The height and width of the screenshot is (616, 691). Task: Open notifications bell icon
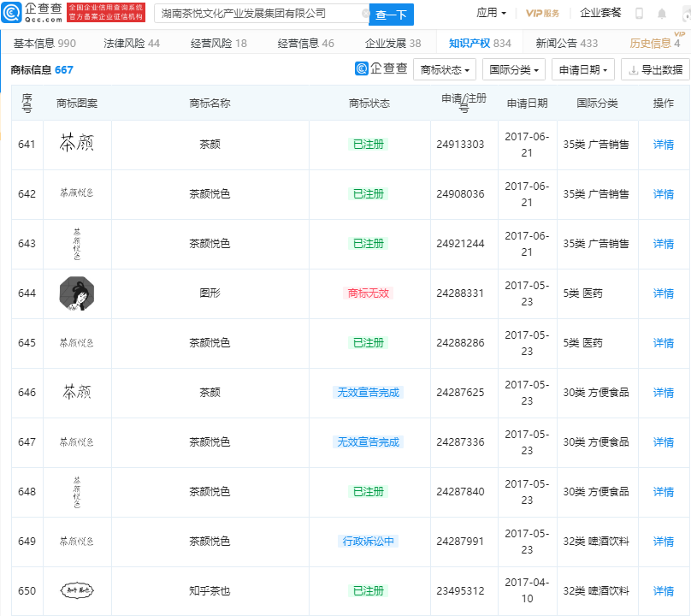pyautogui.click(x=662, y=14)
